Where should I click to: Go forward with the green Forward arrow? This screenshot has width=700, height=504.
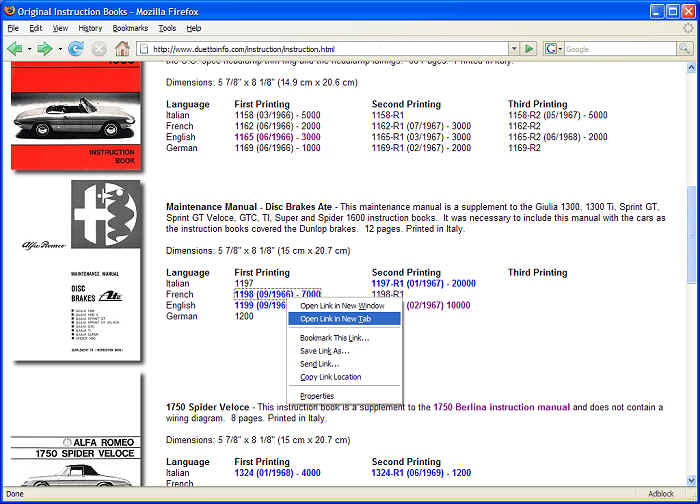[x=45, y=48]
